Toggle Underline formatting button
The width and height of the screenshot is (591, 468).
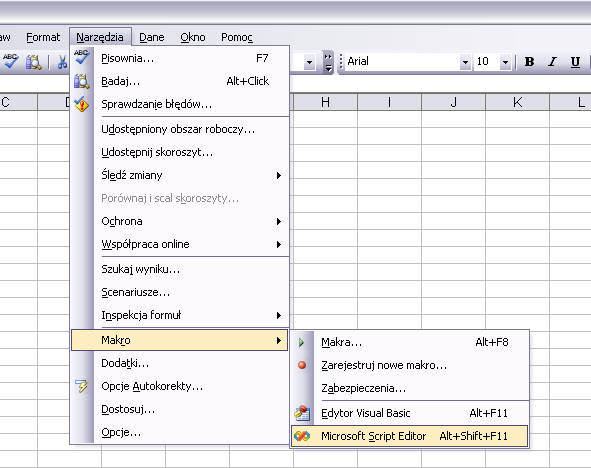pos(575,61)
